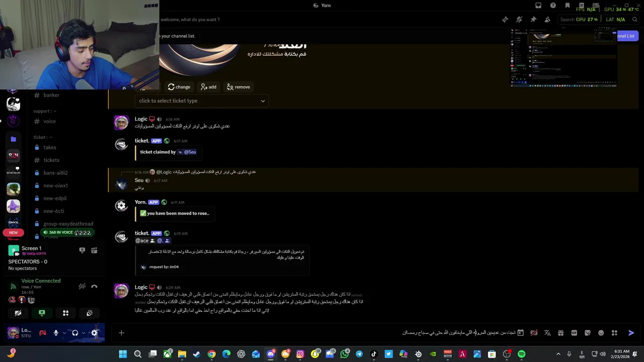Viewport: 644px width, 362px height.
Task: Click the remove user ticket button
Action: tap(238, 87)
